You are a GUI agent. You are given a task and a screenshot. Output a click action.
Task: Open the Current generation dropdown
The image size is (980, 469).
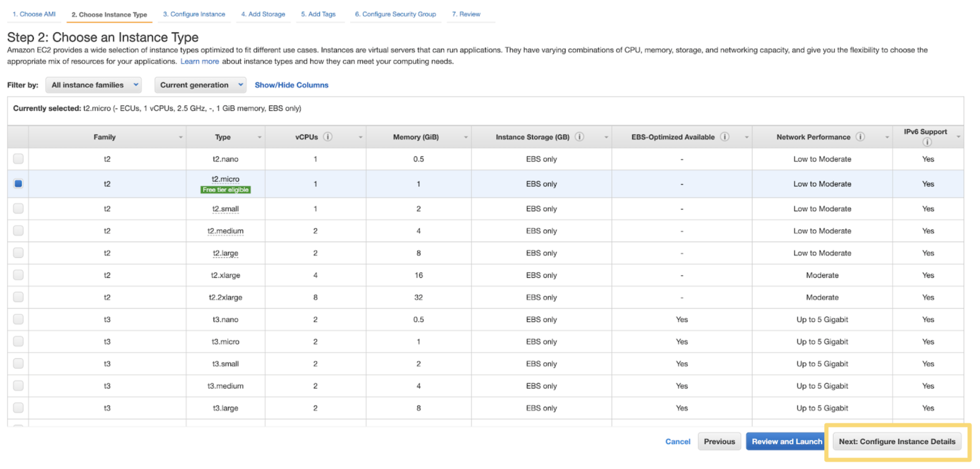[x=201, y=85]
